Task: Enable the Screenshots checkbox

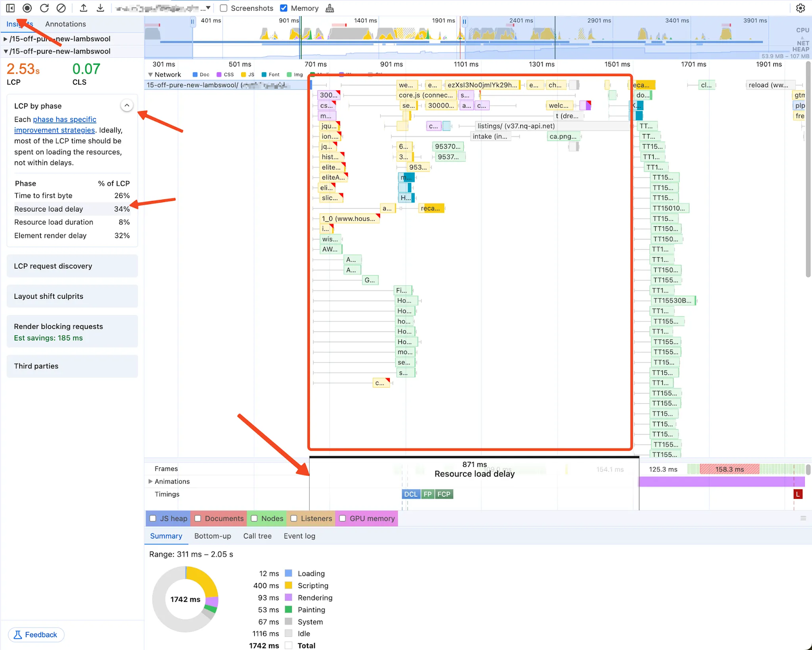Action: pyautogui.click(x=223, y=8)
